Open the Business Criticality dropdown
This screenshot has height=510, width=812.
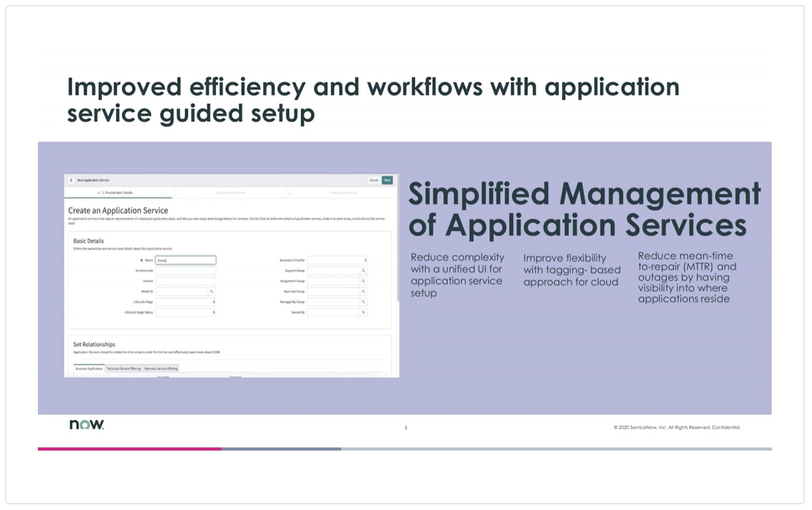(x=366, y=260)
